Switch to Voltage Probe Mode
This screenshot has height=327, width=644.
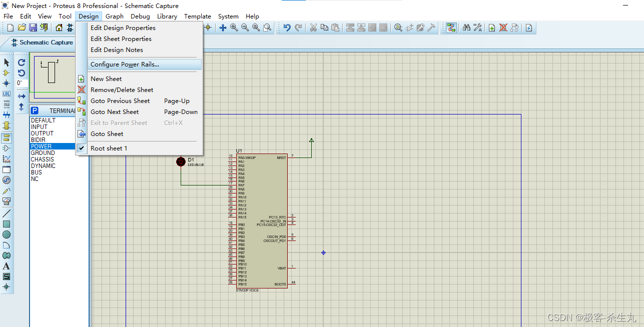point(7,189)
